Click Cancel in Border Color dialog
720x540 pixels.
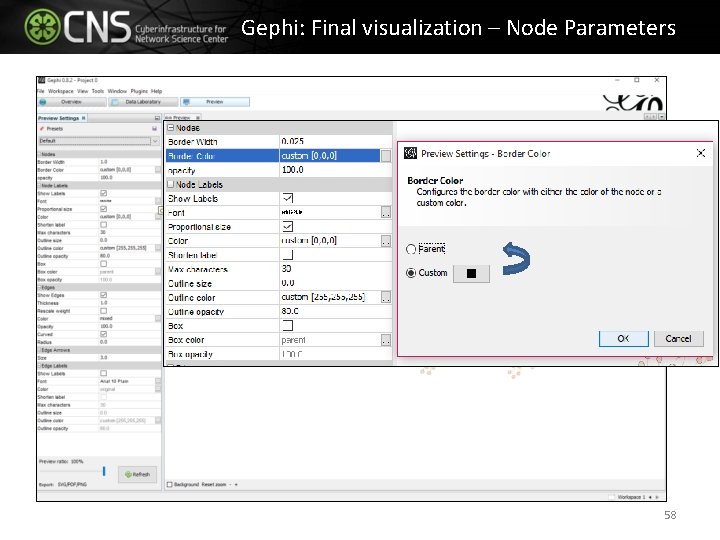point(678,339)
